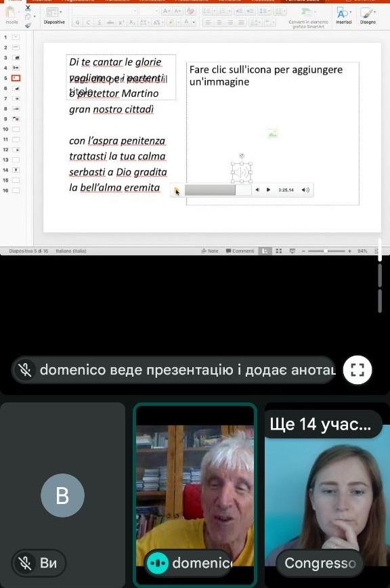Select slide 9 thumbnail in the panel

pos(16,119)
